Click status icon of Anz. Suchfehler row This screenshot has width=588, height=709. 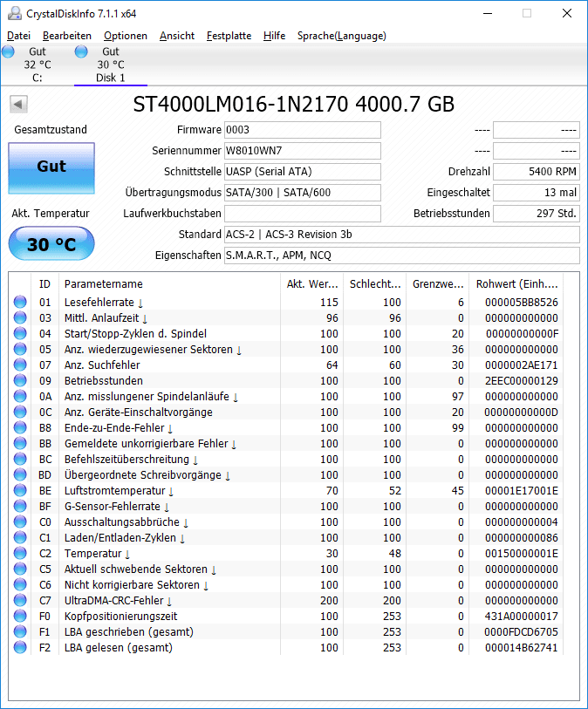pos(20,365)
